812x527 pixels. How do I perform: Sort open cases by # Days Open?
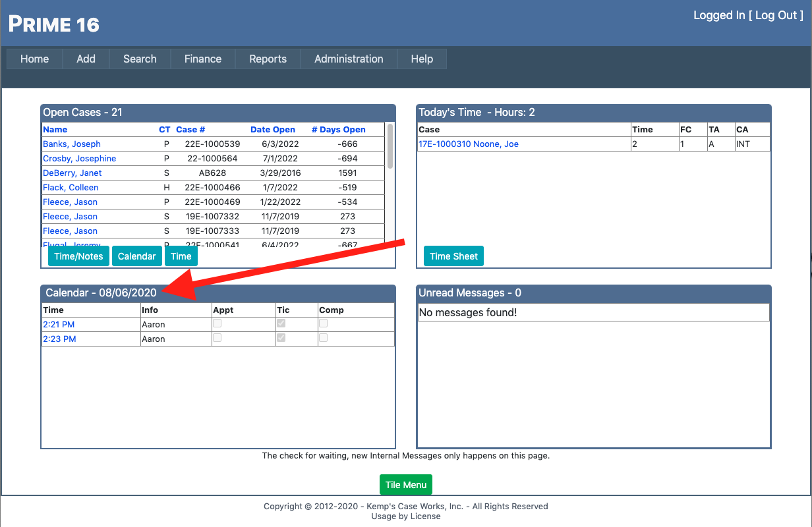(338, 130)
